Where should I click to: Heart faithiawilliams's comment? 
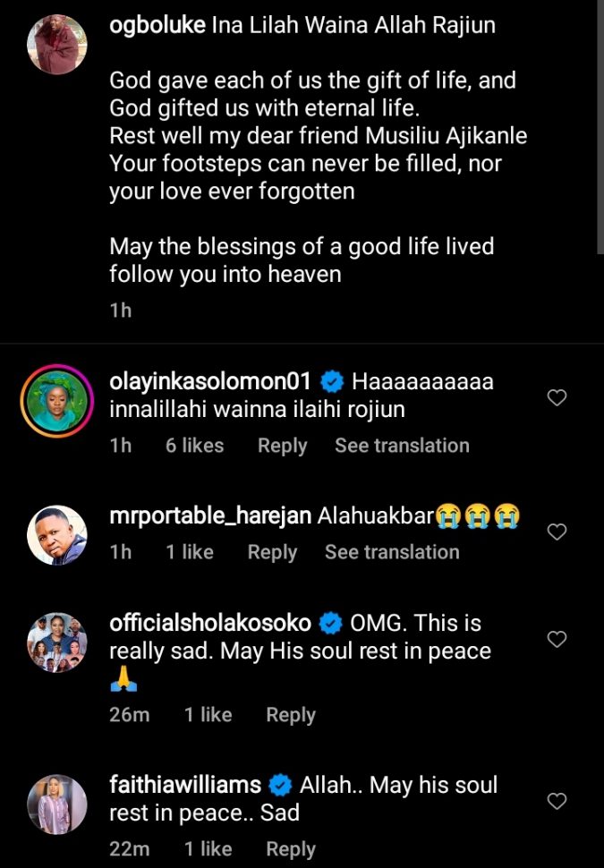[x=557, y=801]
